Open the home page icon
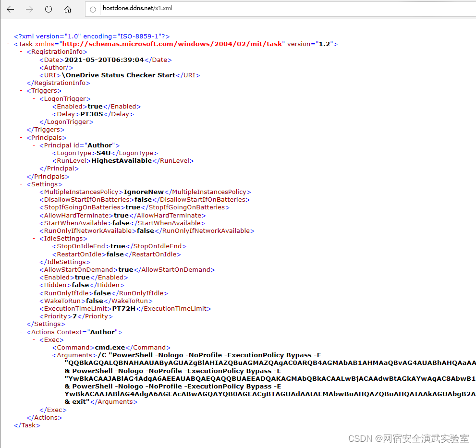The width and height of the screenshot is (476, 448). coord(68,10)
